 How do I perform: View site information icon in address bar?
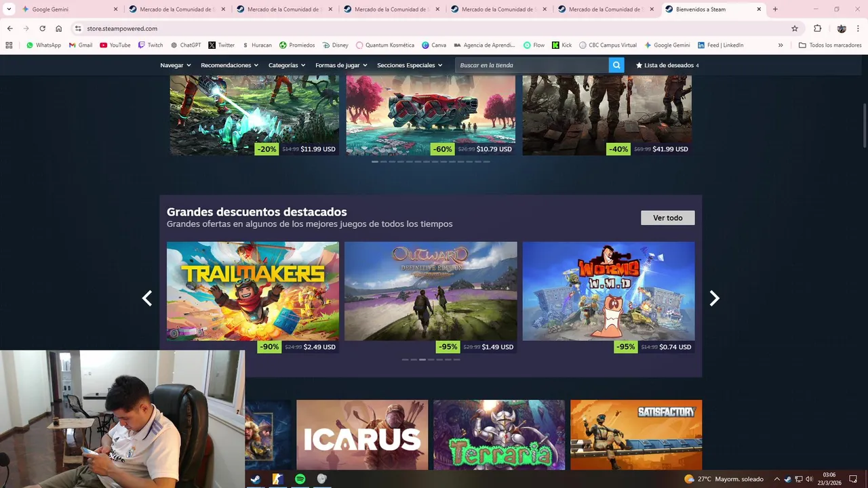[x=78, y=28]
